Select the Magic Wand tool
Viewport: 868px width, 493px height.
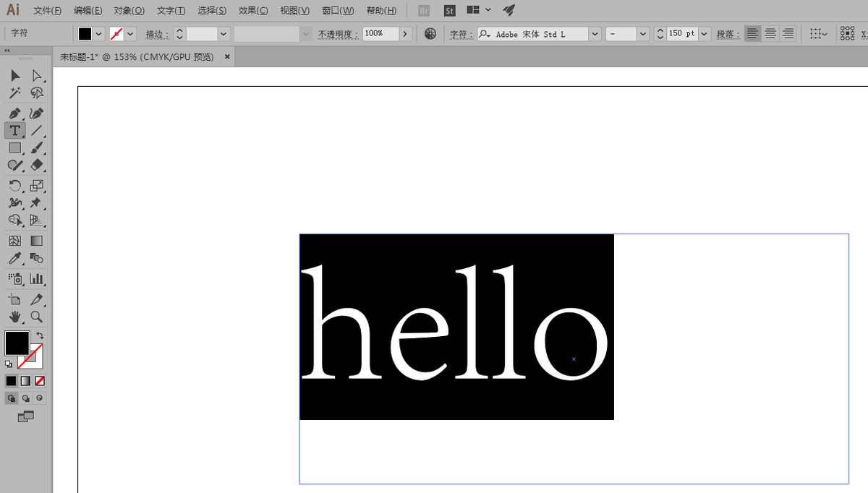coord(15,93)
